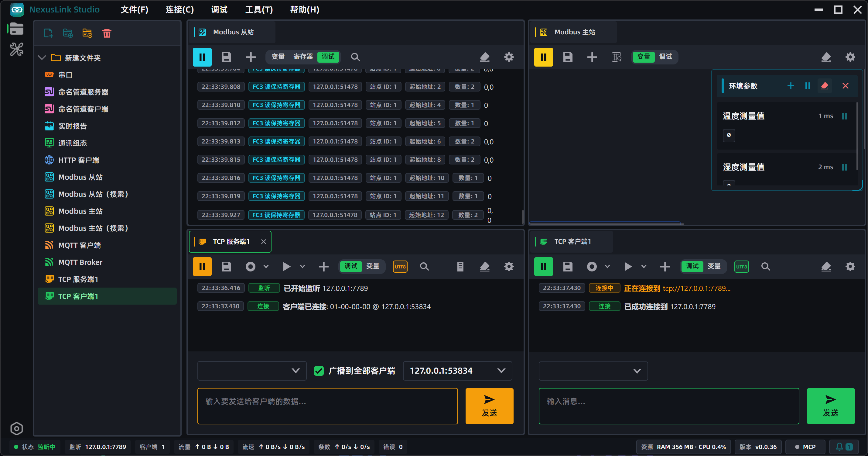Uncheck 广播到全部客户端 checkbox
Viewport: 868px width, 456px height.
(318, 371)
